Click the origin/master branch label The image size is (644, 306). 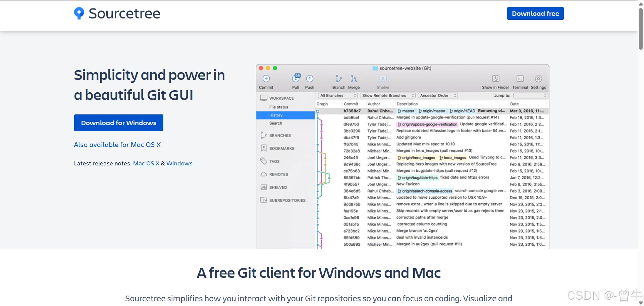click(432, 111)
